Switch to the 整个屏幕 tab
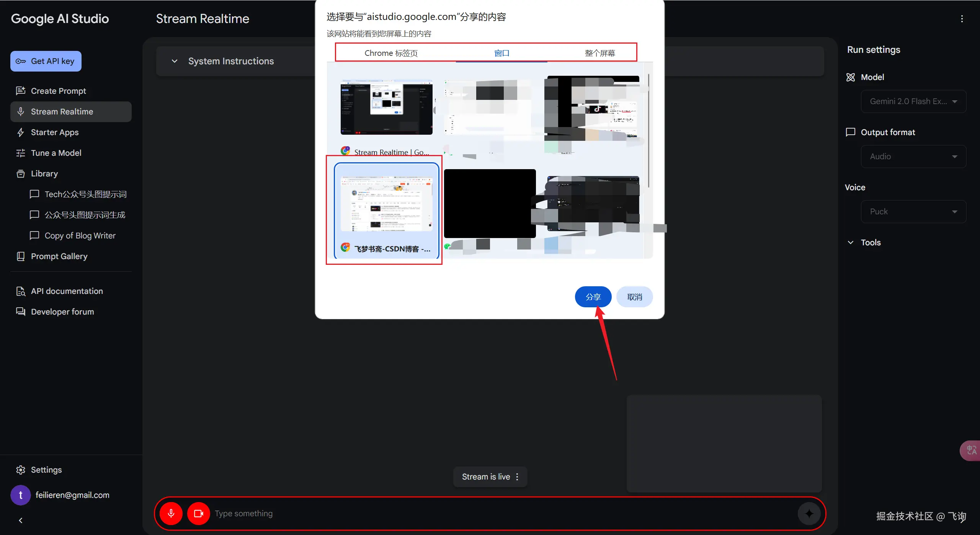The height and width of the screenshot is (535, 980). (x=600, y=53)
